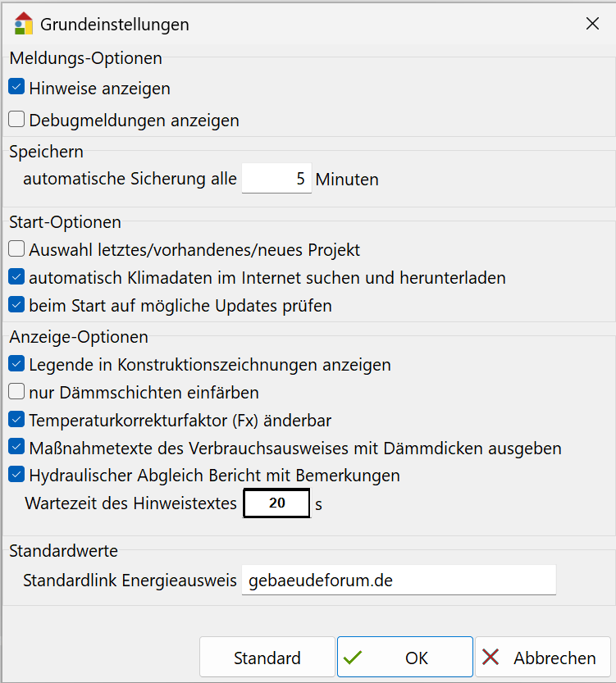Disable the Hinweise anzeigen checkbox

[16, 87]
